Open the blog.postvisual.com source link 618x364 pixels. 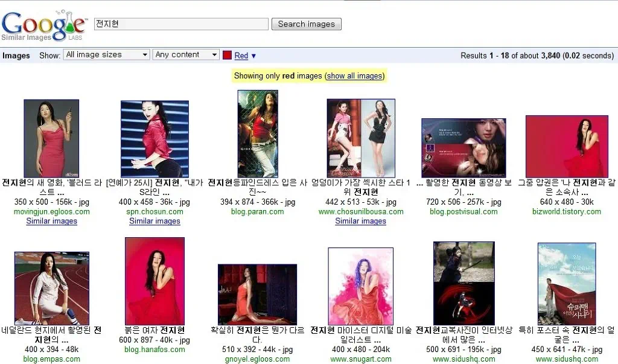click(463, 211)
